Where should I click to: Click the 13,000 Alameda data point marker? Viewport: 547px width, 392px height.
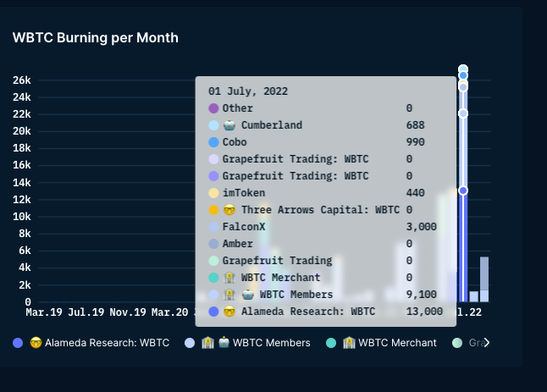point(463,190)
